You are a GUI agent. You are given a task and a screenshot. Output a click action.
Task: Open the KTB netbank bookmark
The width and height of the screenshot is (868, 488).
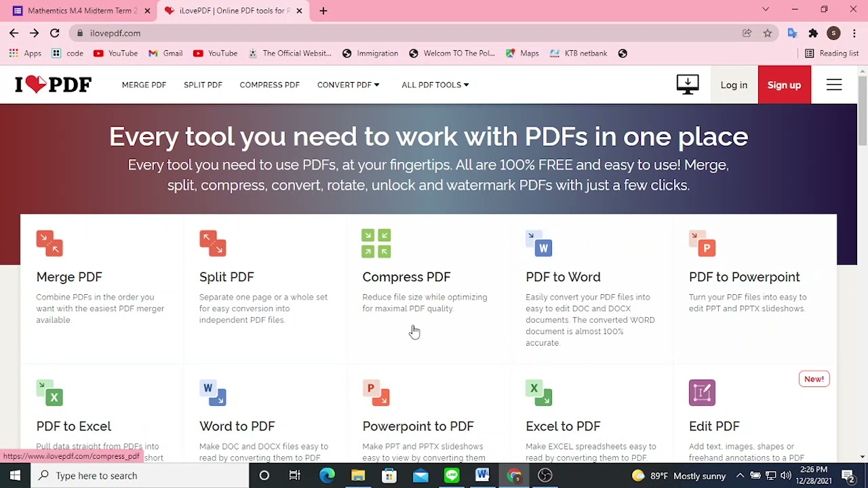pos(578,53)
